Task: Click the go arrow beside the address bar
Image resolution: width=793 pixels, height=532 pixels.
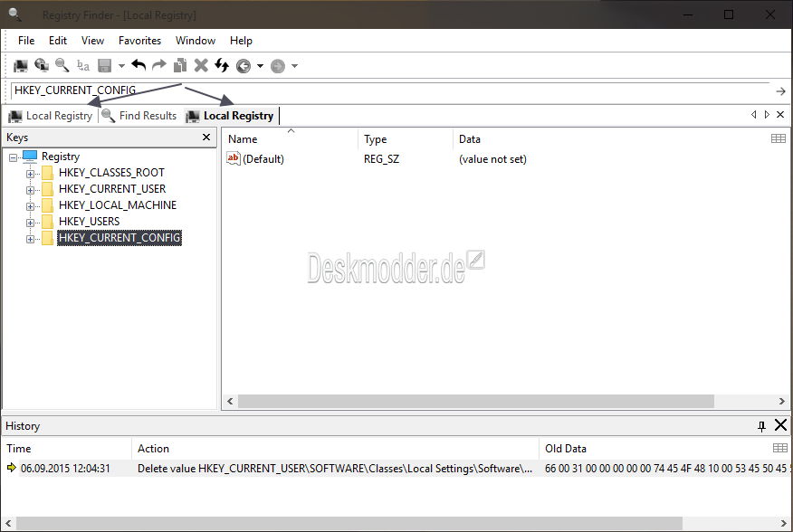Action: click(x=780, y=91)
